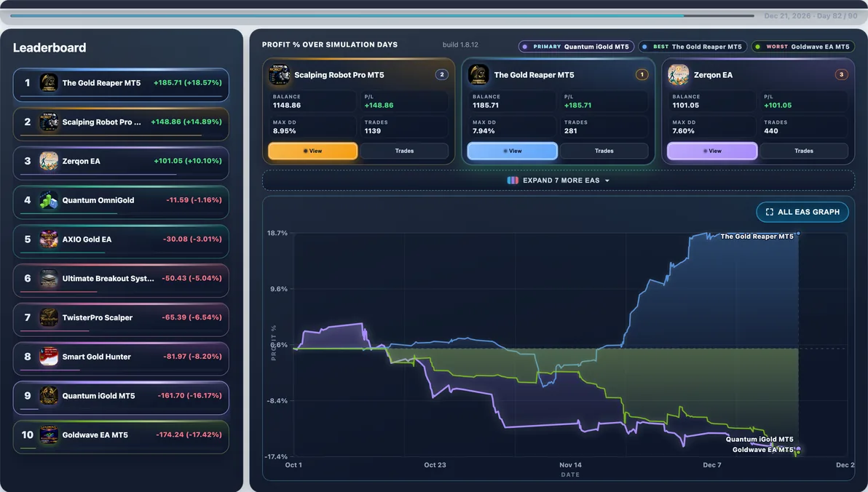Click Oct 23 date label on chart axis
Viewport: 868px width, 492px height.
435,465
